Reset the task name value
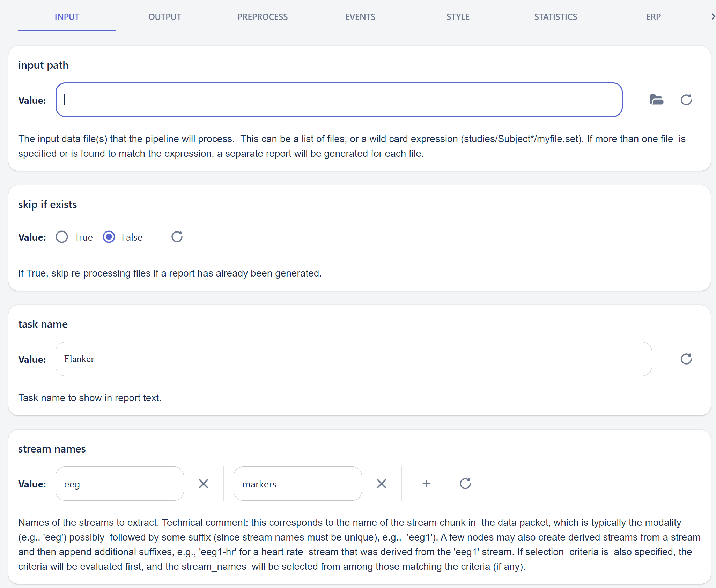Viewport: 716px width, 588px height. pyautogui.click(x=686, y=359)
